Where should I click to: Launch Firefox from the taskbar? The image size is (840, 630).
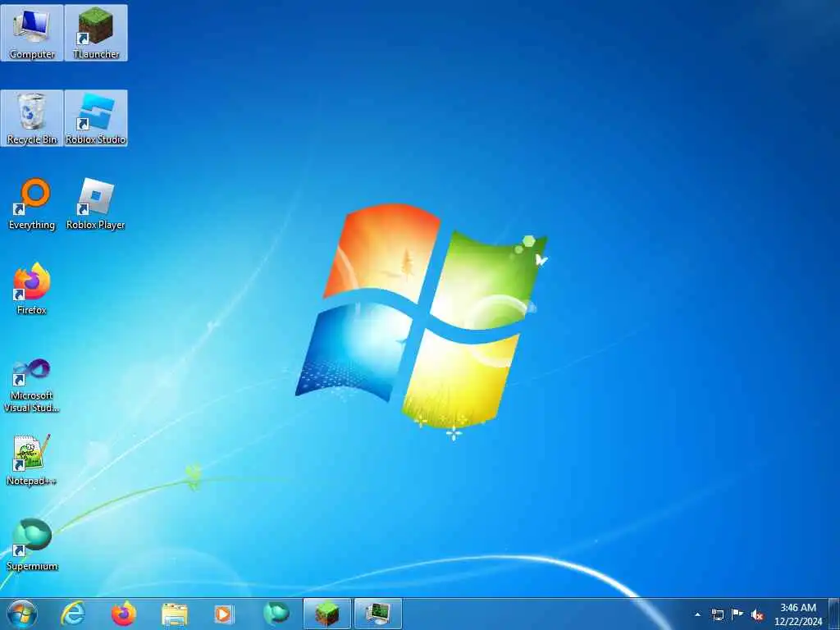point(124,614)
